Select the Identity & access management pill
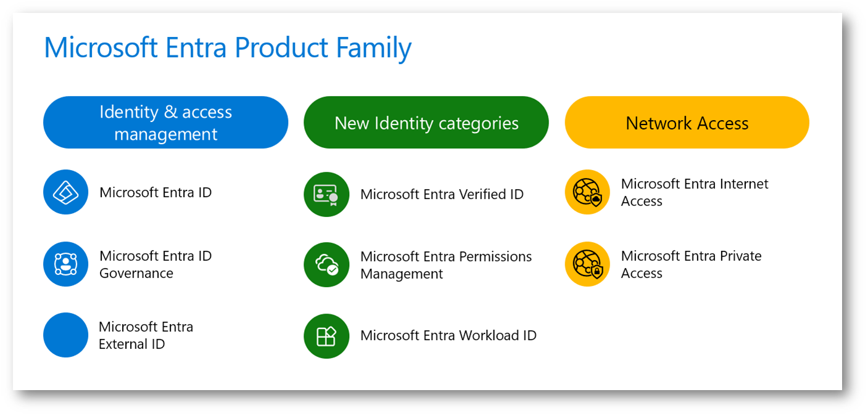This screenshot has height=416, width=868. [x=165, y=123]
